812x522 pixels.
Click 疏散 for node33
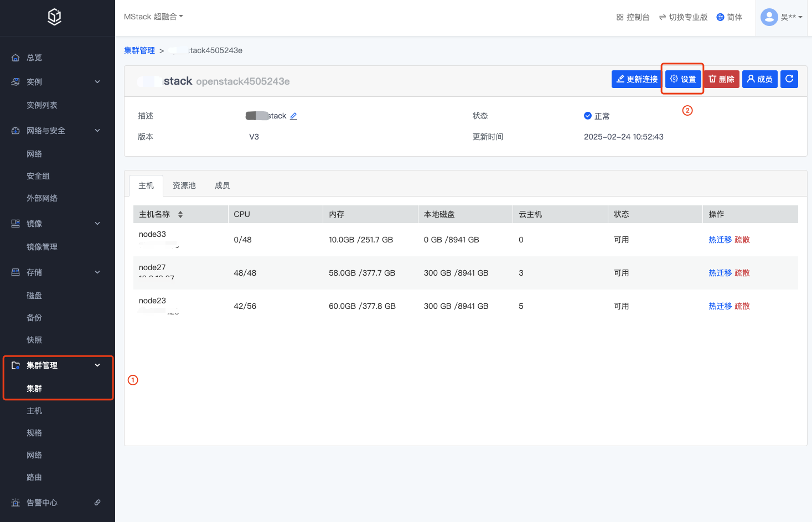pos(742,240)
